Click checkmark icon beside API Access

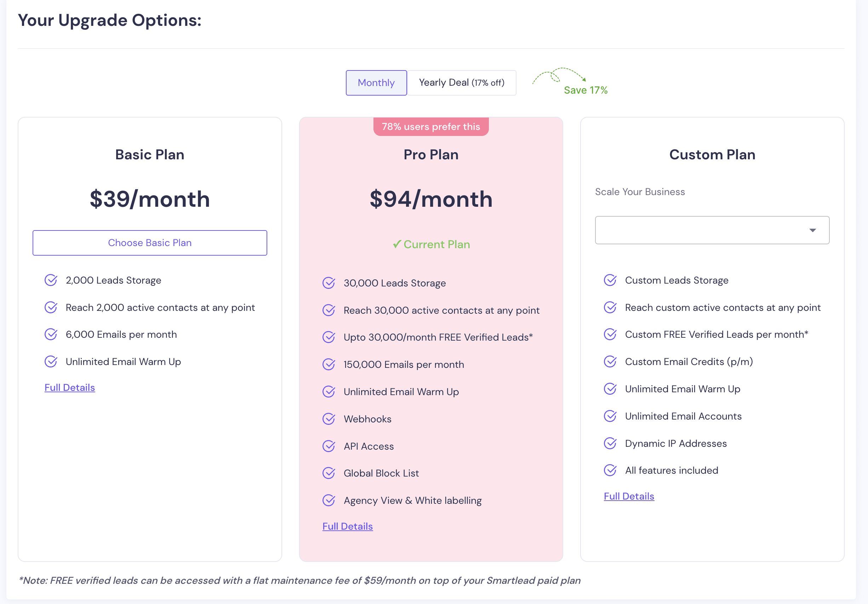coord(329,446)
